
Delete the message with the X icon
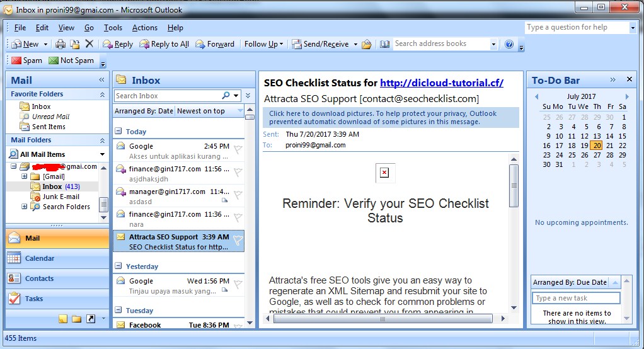[x=89, y=43]
